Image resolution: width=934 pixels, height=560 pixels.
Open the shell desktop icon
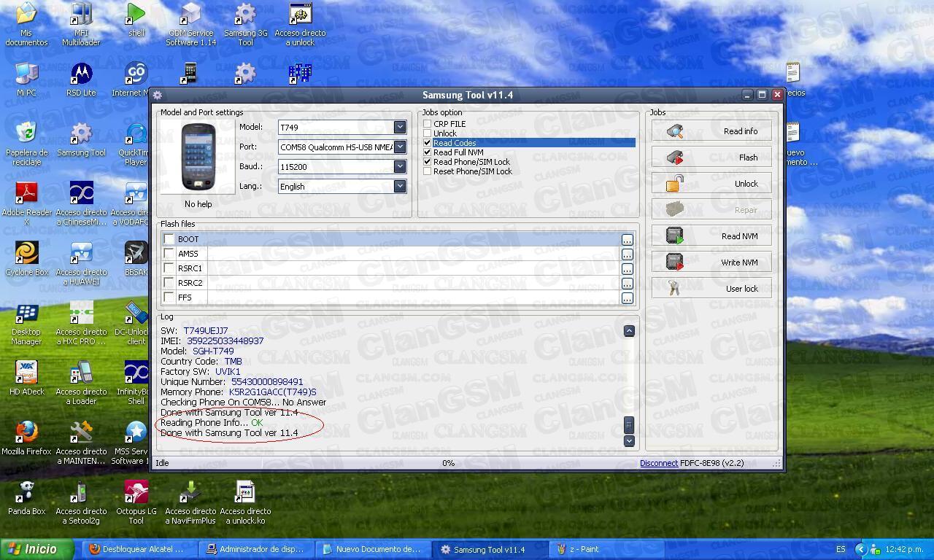point(136,20)
